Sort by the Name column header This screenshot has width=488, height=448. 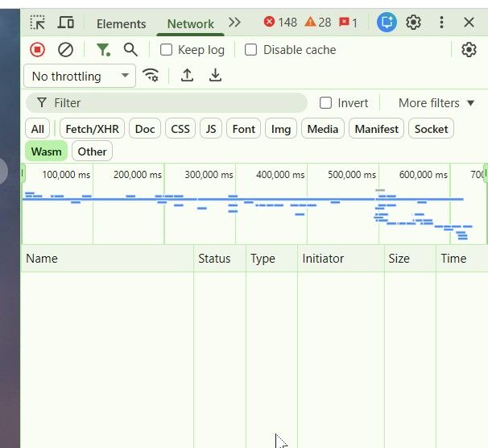point(107,259)
